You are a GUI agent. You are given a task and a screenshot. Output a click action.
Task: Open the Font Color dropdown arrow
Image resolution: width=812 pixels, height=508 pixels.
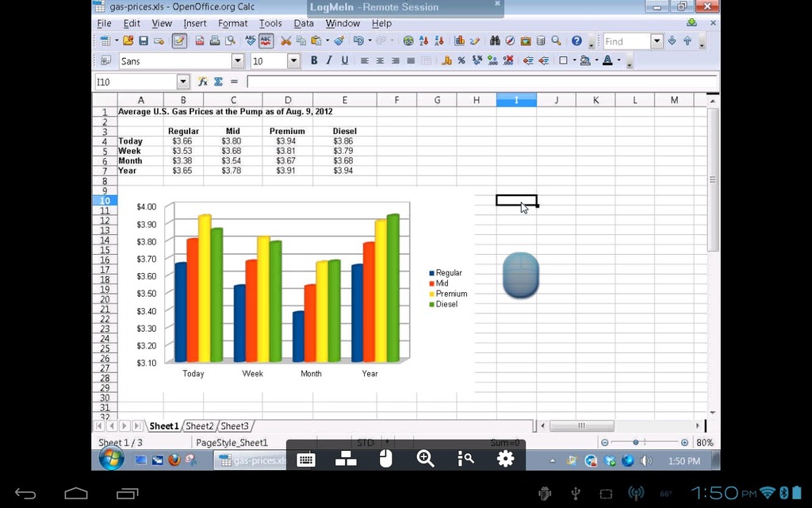pos(619,60)
